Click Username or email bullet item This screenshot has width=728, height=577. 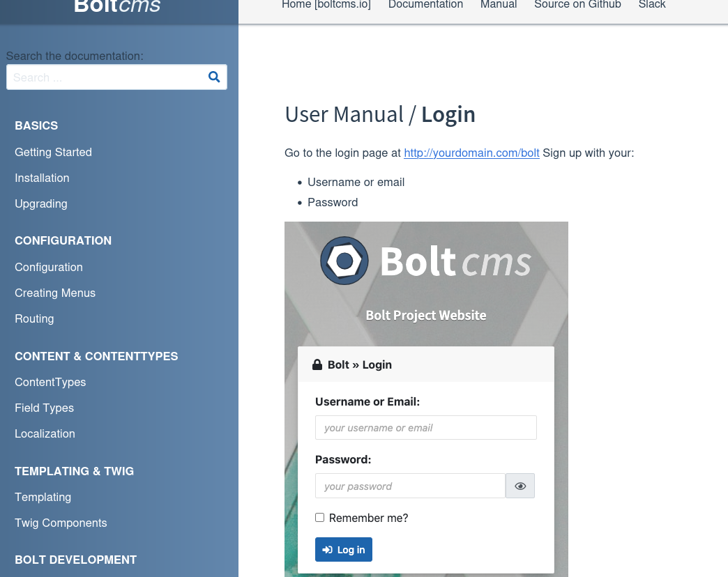point(356,183)
